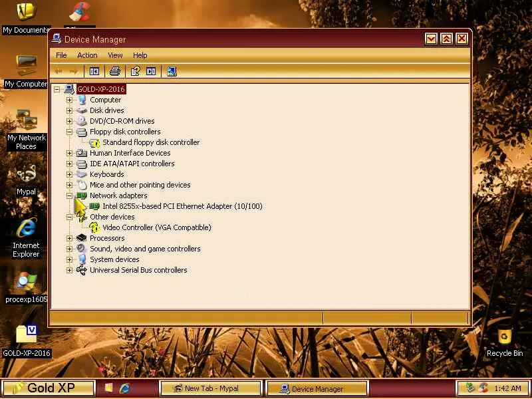This screenshot has height=399, width=532.
Task: Click the Help pane toolbar icon
Action: coord(151,71)
